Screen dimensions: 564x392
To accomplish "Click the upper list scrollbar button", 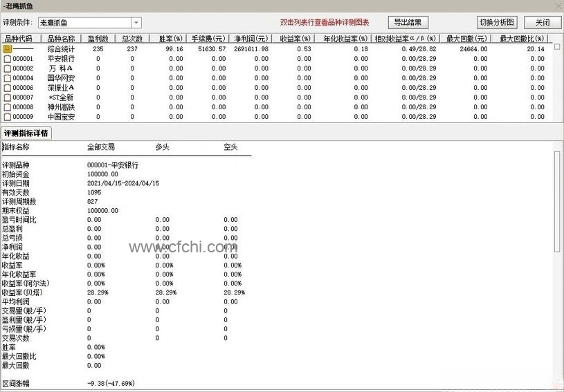I will (x=557, y=47).
